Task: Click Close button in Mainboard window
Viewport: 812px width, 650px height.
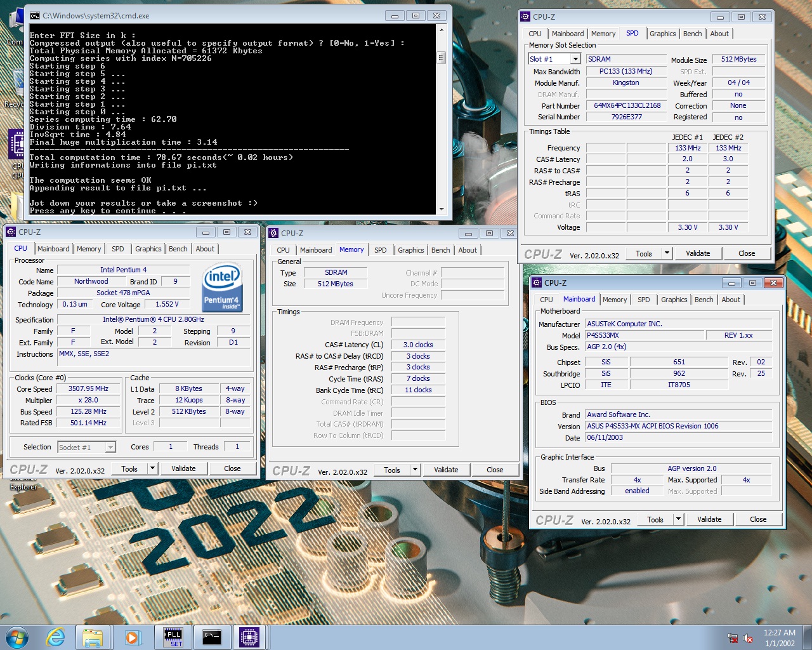Action: coord(758,519)
